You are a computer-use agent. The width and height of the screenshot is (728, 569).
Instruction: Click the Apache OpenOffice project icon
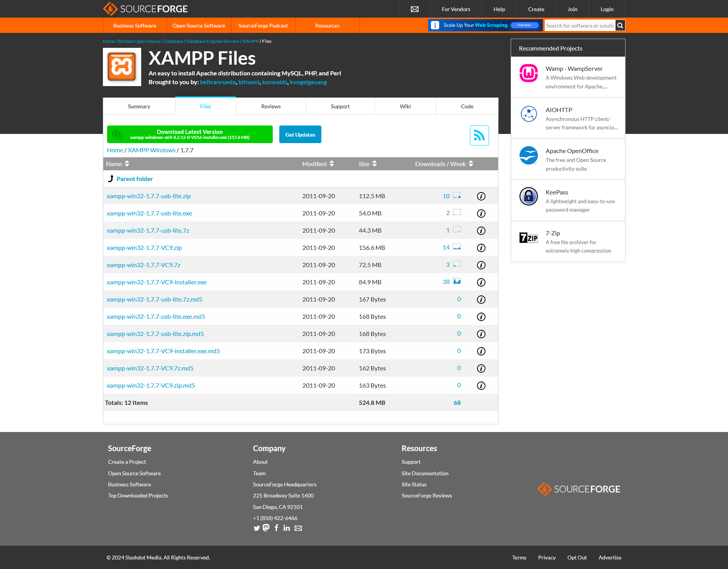pos(529,155)
